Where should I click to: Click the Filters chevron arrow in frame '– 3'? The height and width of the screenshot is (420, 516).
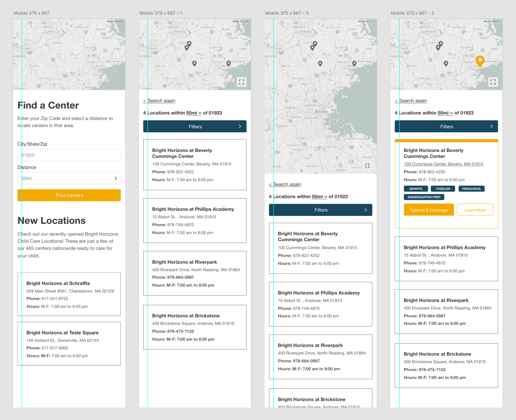[x=366, y=210]
